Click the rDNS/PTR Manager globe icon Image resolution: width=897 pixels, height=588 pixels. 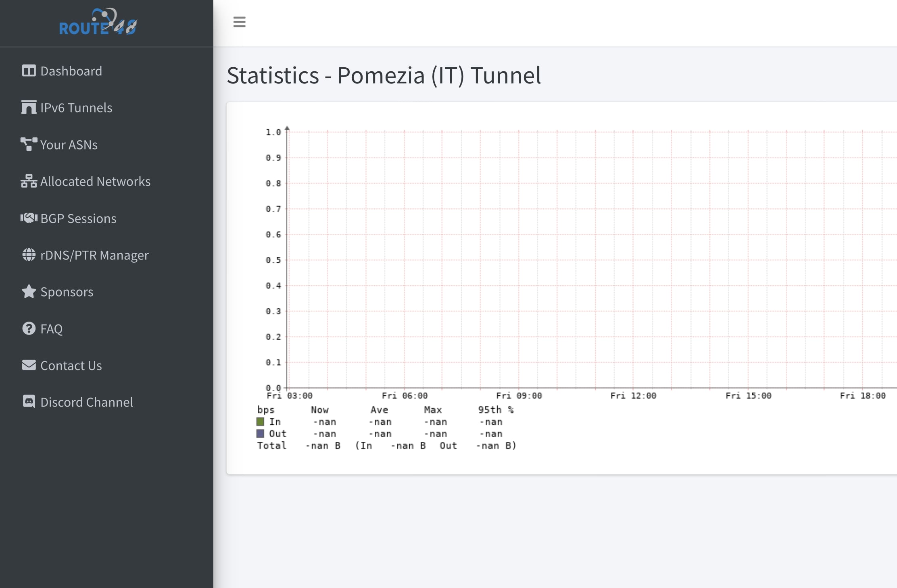(x=29, y=255)
